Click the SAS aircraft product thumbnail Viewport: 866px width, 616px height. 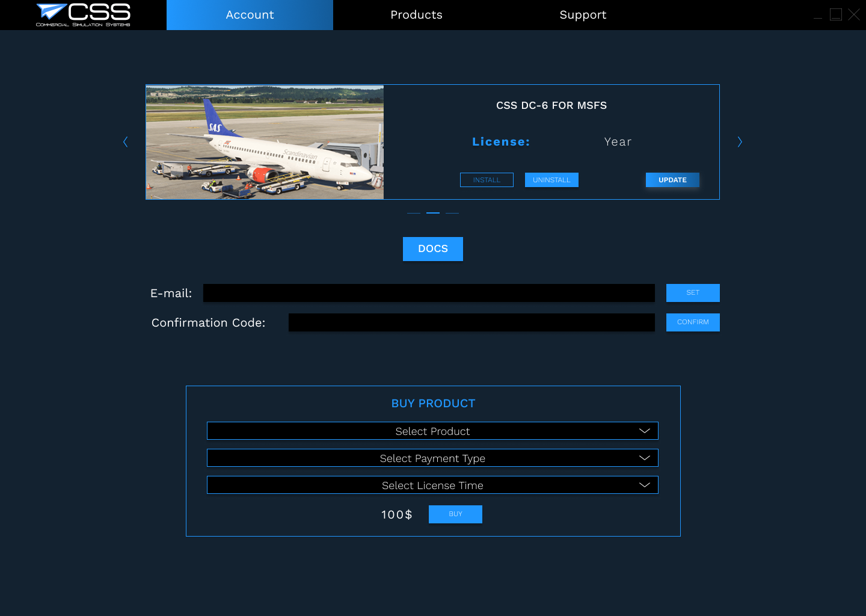coord(265,142)
